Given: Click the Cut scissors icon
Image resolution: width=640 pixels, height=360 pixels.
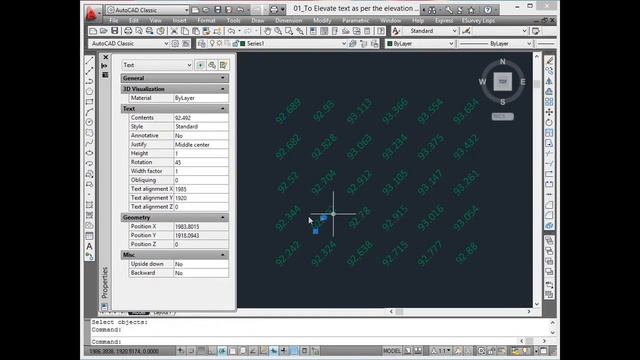Looking at the screenshot, I should [174, 31].
